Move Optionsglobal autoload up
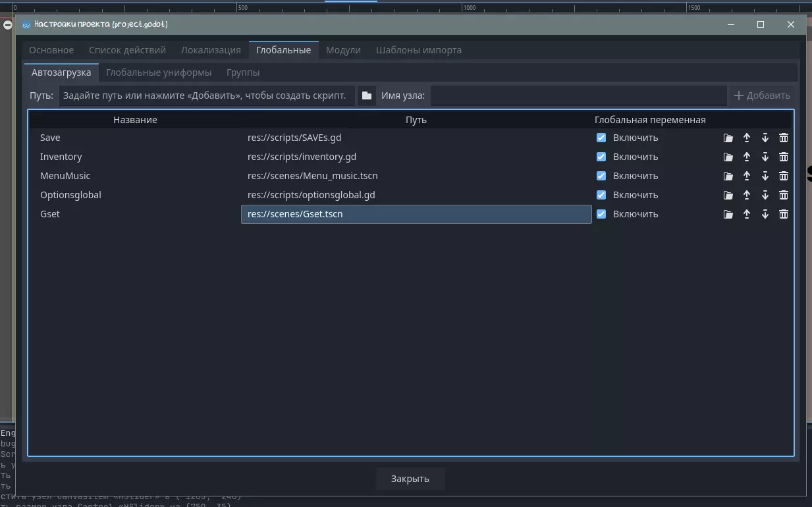This screenshot has height=507, width=812. tap(746, 195)
